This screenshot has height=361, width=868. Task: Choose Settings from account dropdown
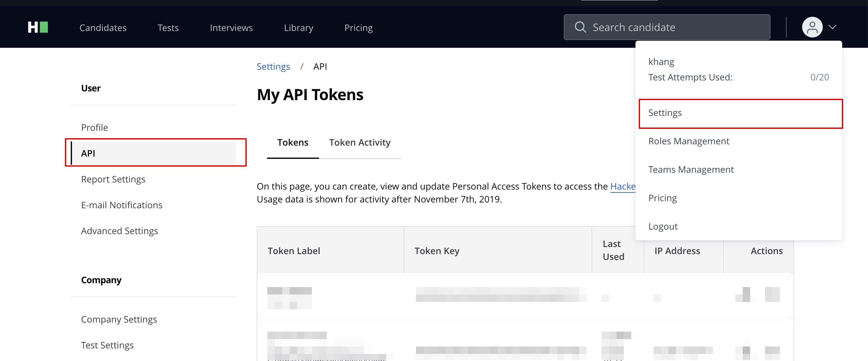point(665,113)
